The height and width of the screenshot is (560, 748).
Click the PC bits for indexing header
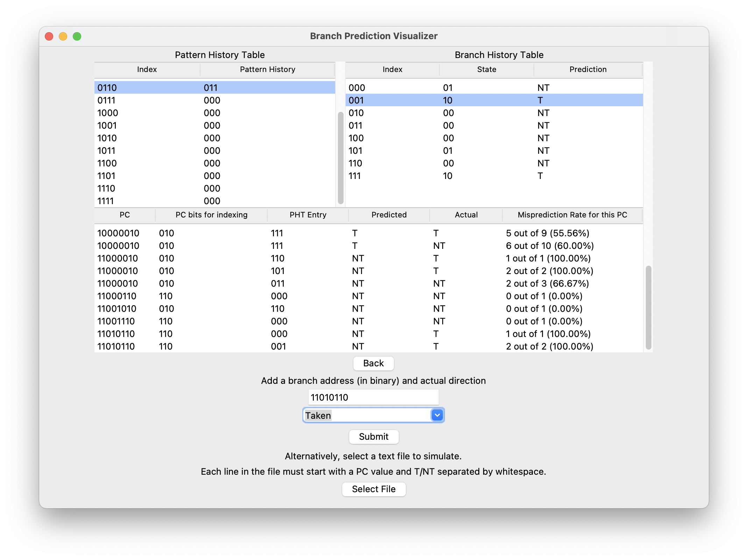tap(211, 215)
